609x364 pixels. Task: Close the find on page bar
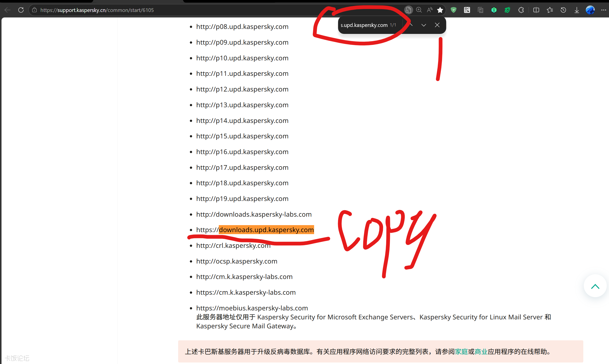click(437, 25)
